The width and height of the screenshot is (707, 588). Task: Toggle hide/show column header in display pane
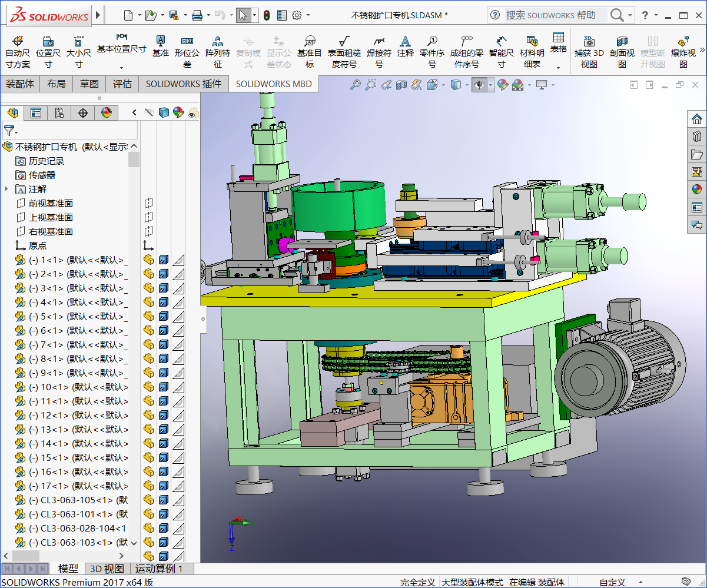tap(149, 112)
